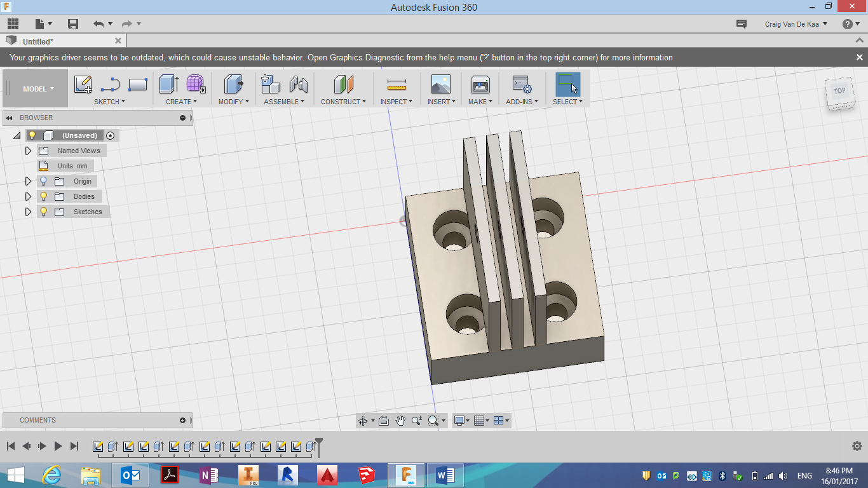Expand the Bodies tree node
This screenshot has height=488, width=868.
pos(28,196)
